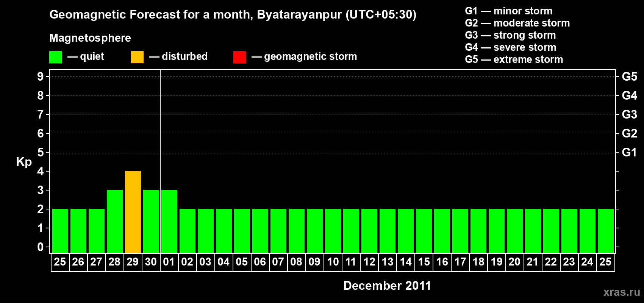Click the green bar above date 24
This screenshot has height=303, width=644.
pos(588,231)
